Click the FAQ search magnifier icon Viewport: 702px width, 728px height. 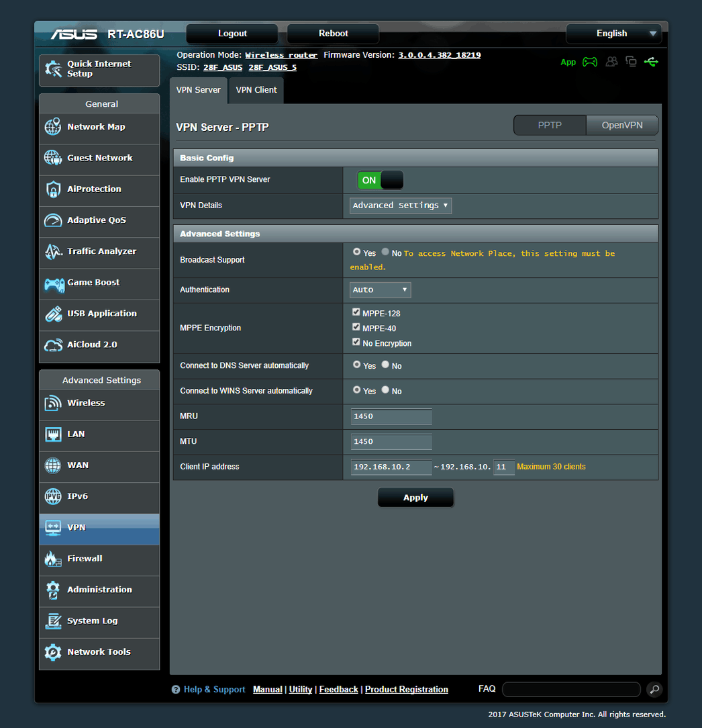click(x=654, y=690)
